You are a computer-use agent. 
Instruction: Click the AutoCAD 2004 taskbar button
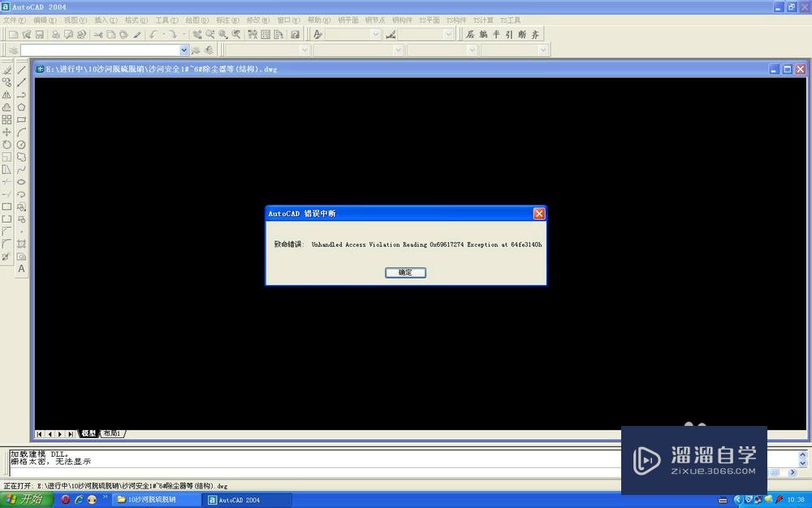pos(248,500)
